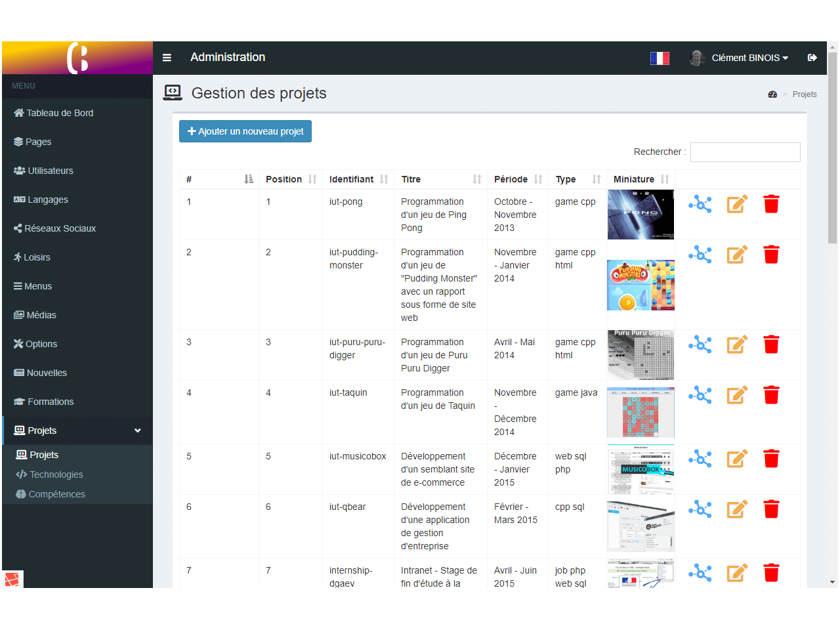Go to Technologies submenu item
840x630 pixels.
pos(56,474)
